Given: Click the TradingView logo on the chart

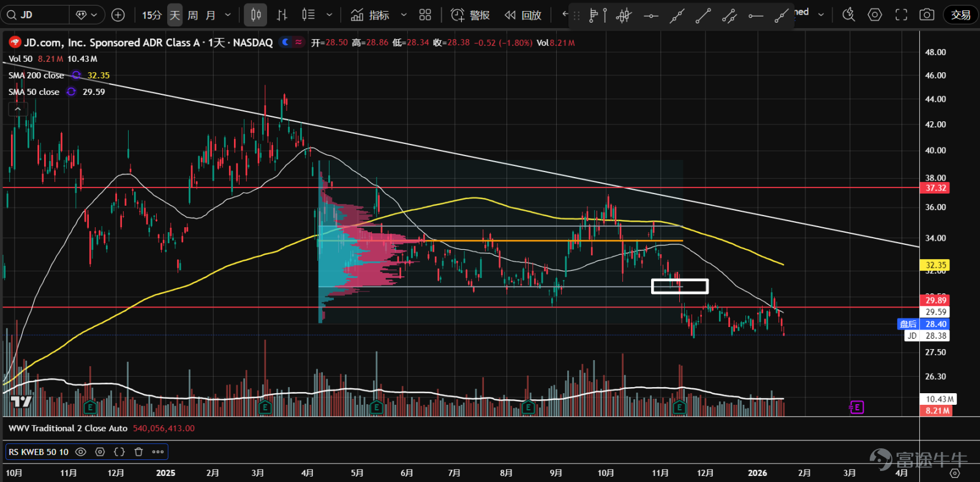Looking at the screenshot, I should pos(21,402).
